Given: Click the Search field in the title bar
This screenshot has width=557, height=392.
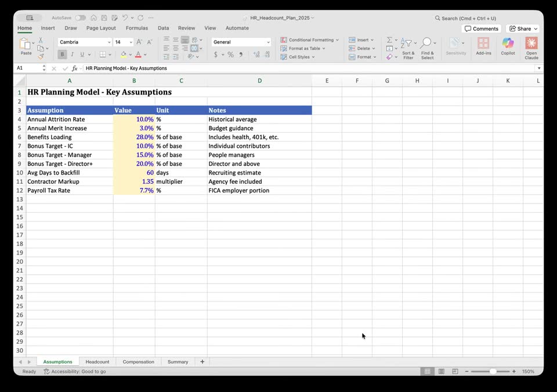Looking at the screenshot, I should tap(466, 18).
